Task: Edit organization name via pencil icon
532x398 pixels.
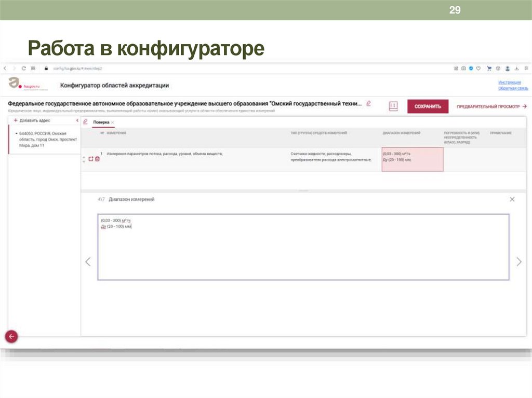Action: pyautogui.click(x=368, y=103)
